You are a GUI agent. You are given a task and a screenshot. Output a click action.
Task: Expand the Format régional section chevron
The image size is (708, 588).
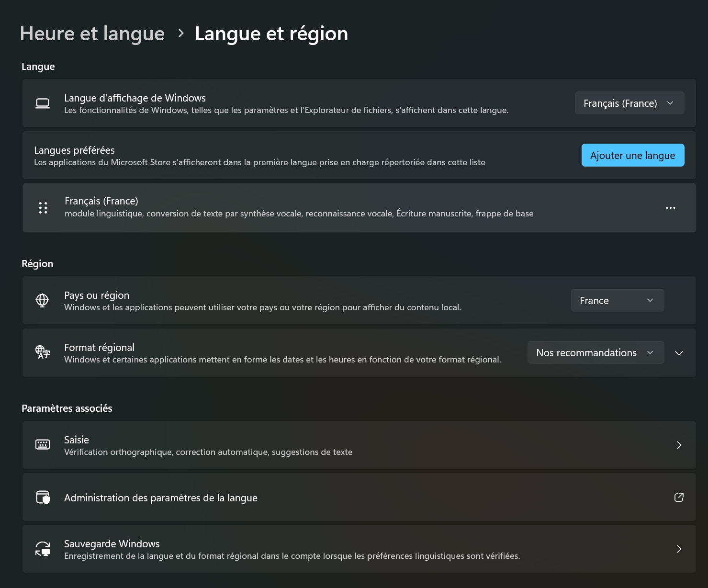point(679,353)
